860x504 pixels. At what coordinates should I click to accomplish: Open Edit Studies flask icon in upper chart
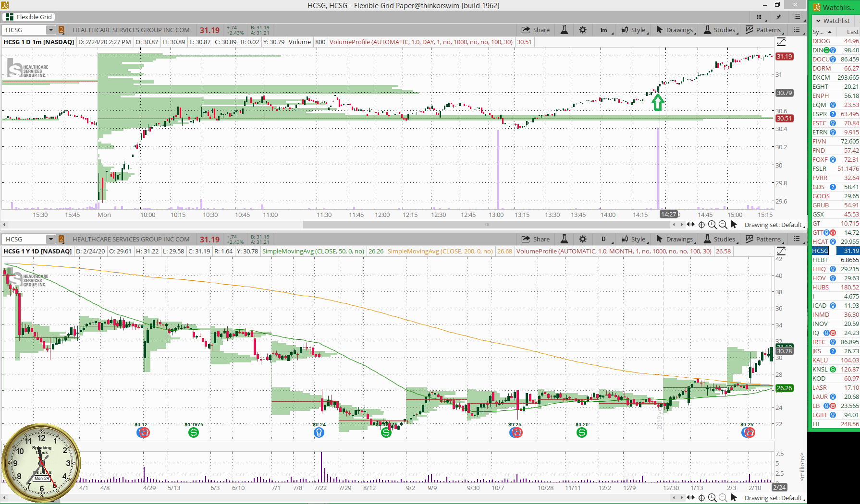pos(564,30)
